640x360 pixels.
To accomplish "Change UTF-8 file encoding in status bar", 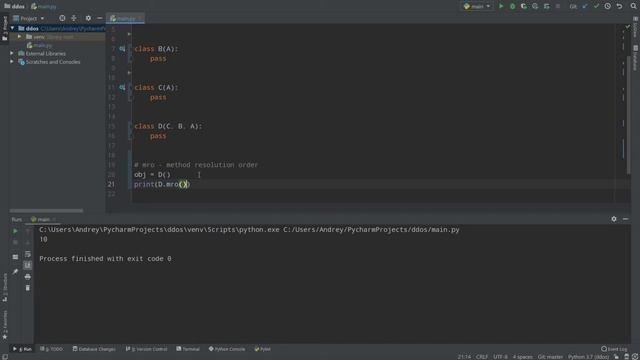I will tap(500, 357).
